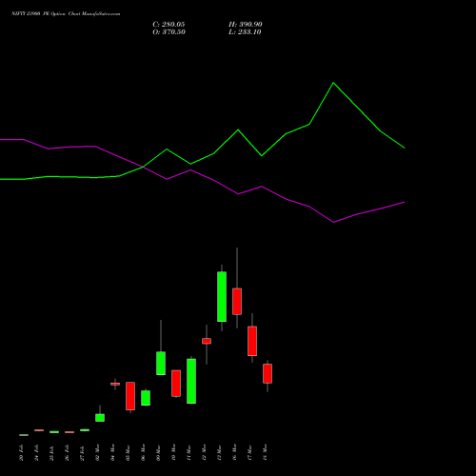Click the flat green candle above 20 Feb
476x476 pixels.
pyautogui.click(x=24, y=435)
